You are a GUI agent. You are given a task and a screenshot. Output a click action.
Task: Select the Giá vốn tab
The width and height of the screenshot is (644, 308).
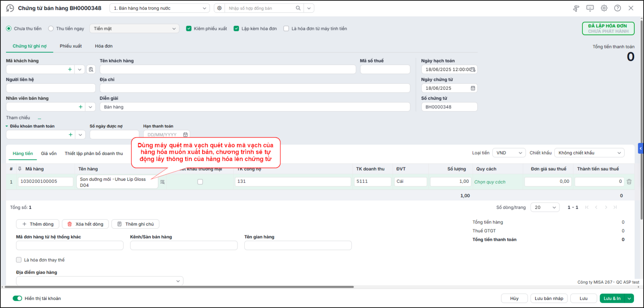(49, 153)
